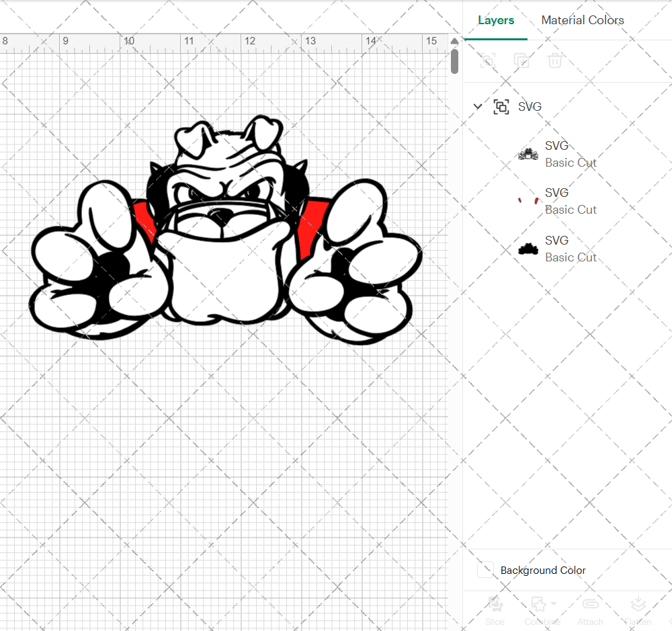Select the SVG group label
This screenshot has height=631, width=672.
tap(530, 106)
